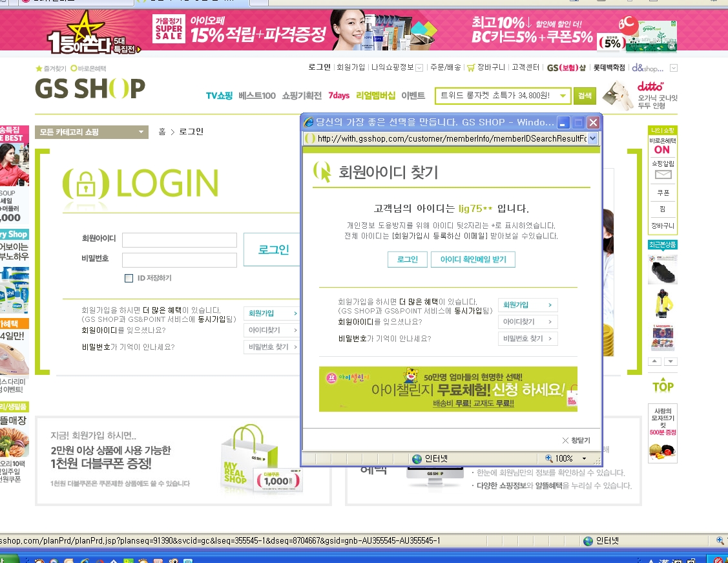Screen dimensions: 728x563
Task: Click 회원가입 link in top navigation
Action: (351, 67)
